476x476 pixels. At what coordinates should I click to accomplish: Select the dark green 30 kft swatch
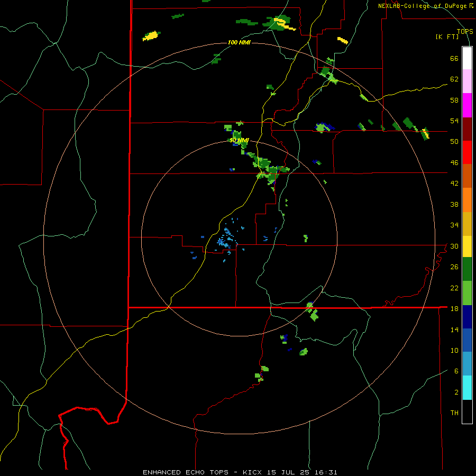pos(467,269)
